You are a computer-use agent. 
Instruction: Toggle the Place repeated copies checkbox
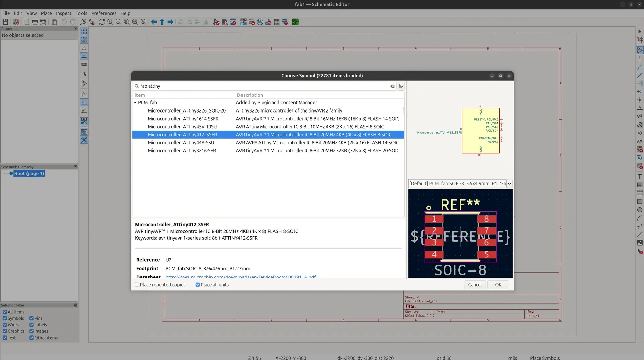coord(137,285)
